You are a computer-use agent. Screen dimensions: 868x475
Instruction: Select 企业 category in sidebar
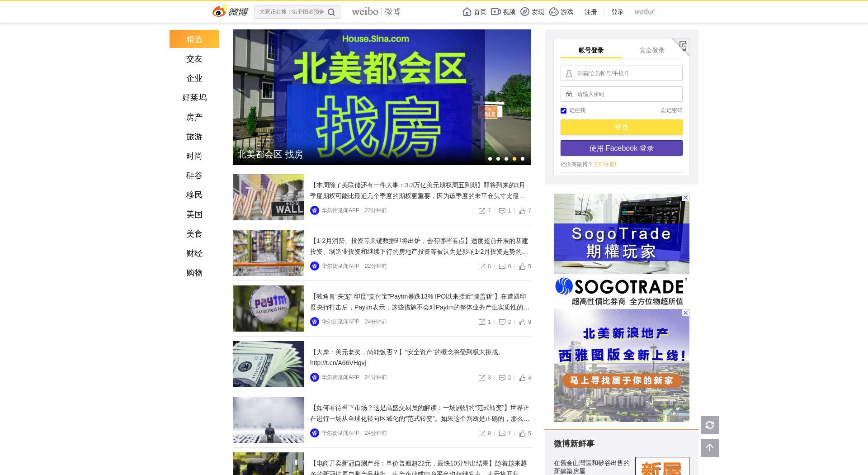tap(194, 78)
